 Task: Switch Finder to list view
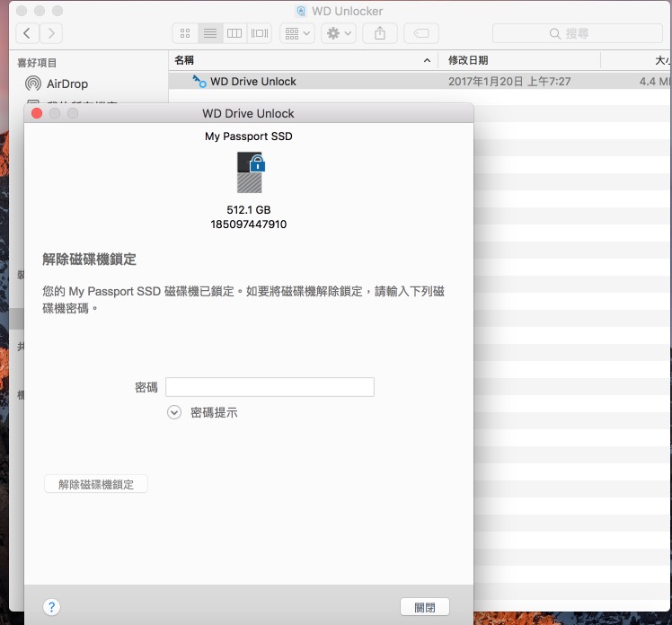pos(209,33)
